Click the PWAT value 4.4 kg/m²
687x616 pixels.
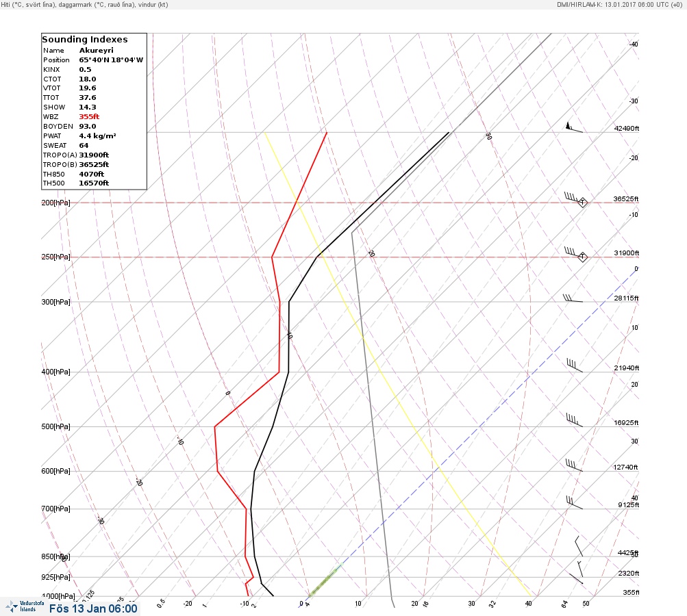click(x=97, y=136)
